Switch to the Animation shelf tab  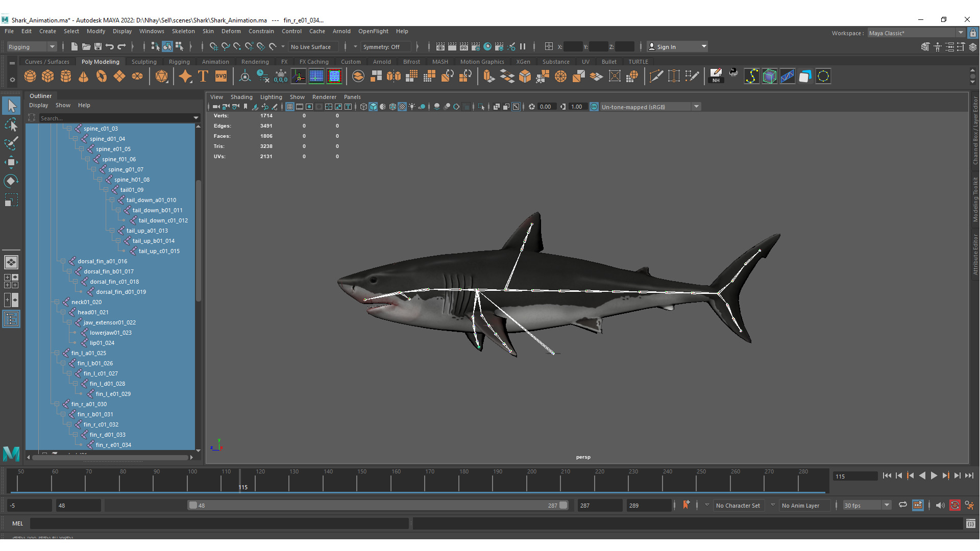pos(215,62)
